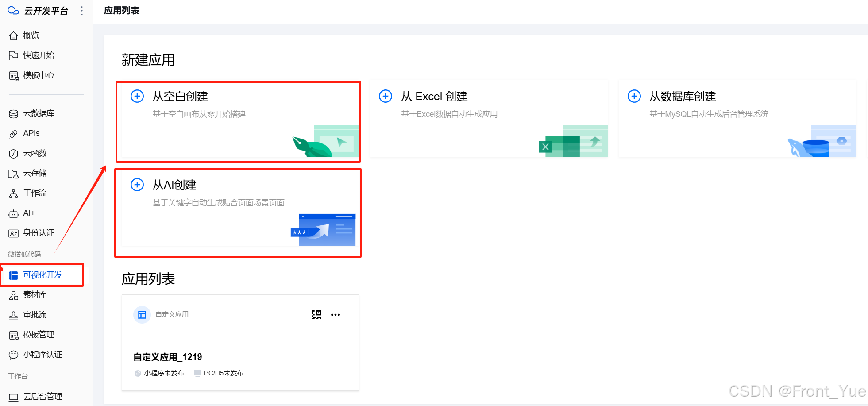Open the 审批流 approval flow section
The width and height of the screenshot is (868, 406).
[35, 314]
